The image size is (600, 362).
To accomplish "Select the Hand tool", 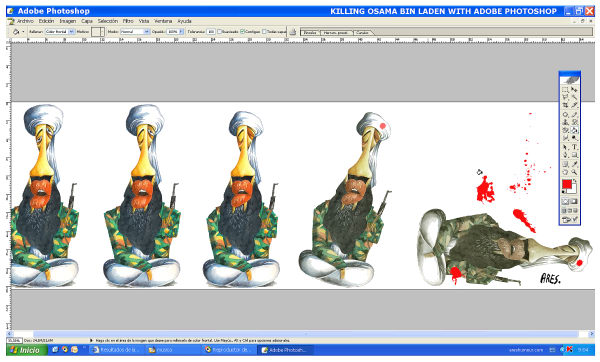I will tap(565, 172).
